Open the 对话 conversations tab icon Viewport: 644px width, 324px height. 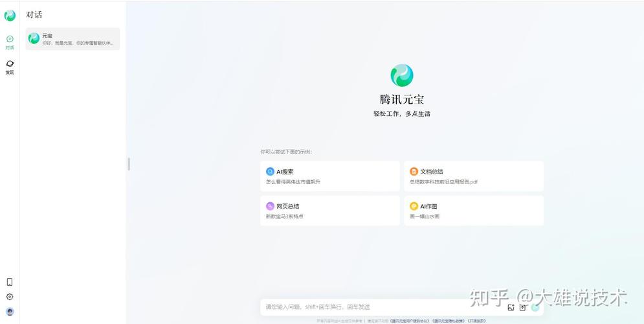[x=10, y=39]
